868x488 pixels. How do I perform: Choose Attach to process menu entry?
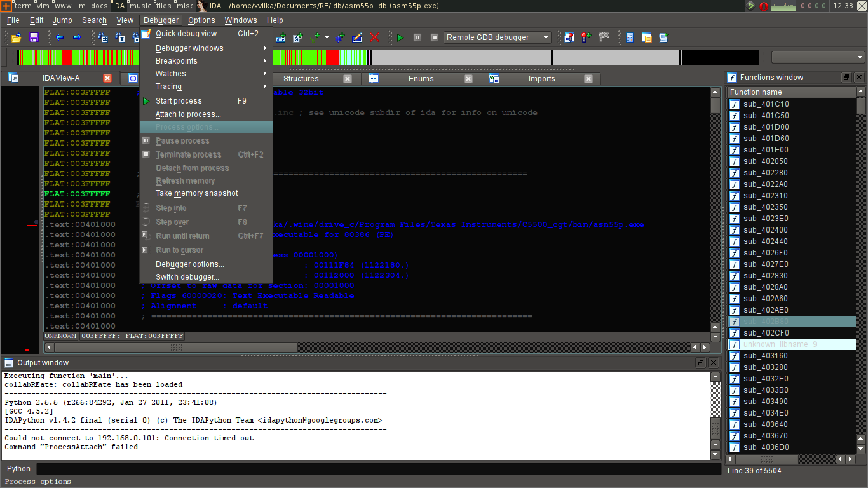[206, 114]
